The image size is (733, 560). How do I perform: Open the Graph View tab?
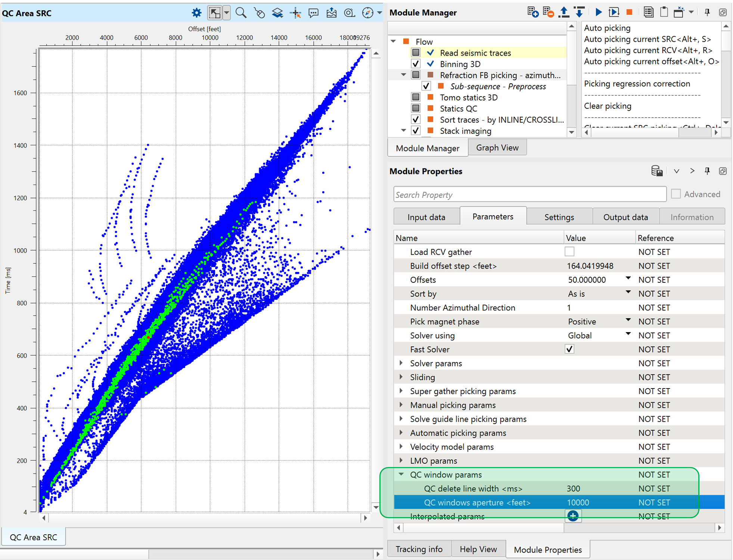pyautogui.click(x=497, y=148)
